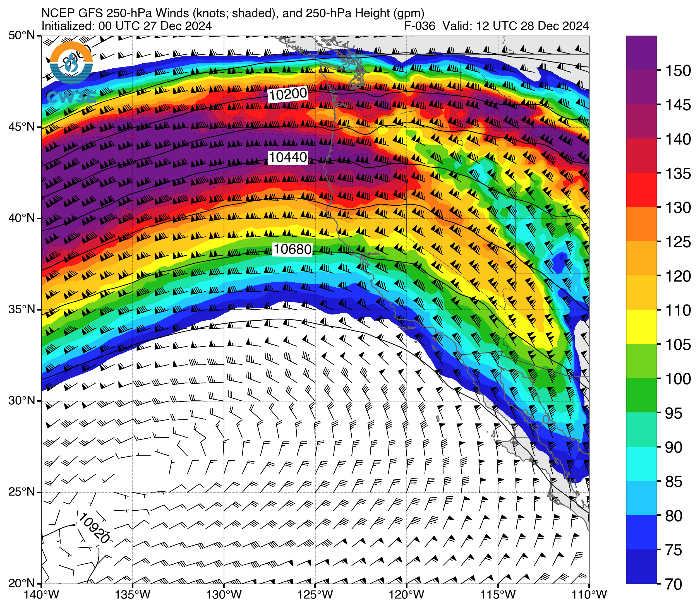Click the cyan colorbar swatch above 85
700x615 pixels.
tap(641, 464)
